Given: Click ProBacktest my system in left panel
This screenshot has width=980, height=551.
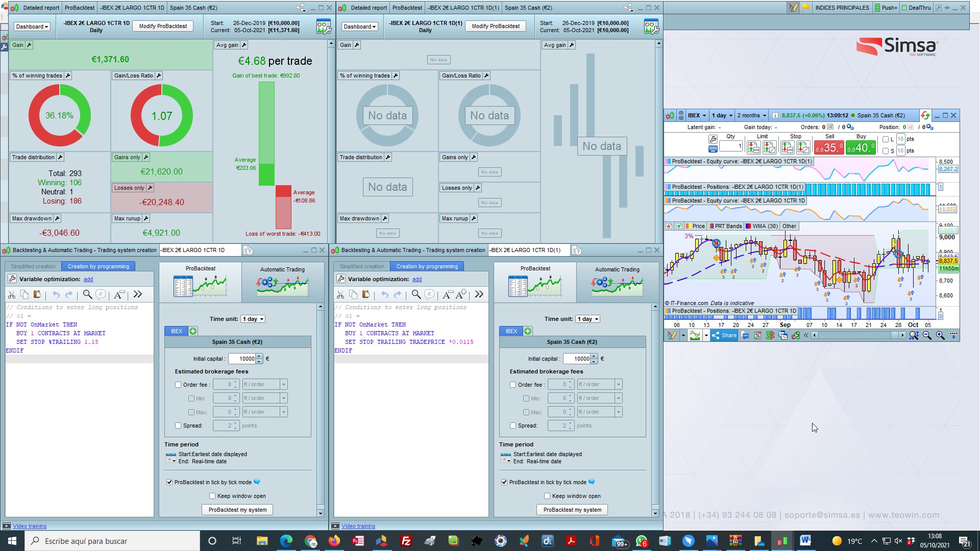Looking at the screenshot, I should 237,510.
